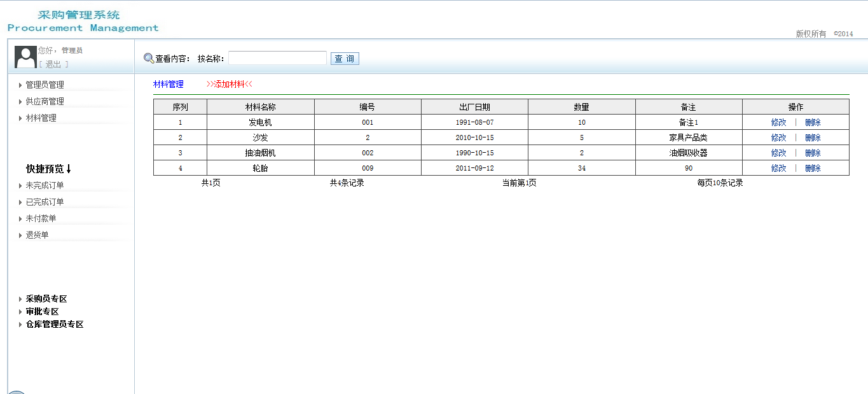Expand the 采购员专区 arrow
Viewport: 868px width, 394px height.
[20, 299]
